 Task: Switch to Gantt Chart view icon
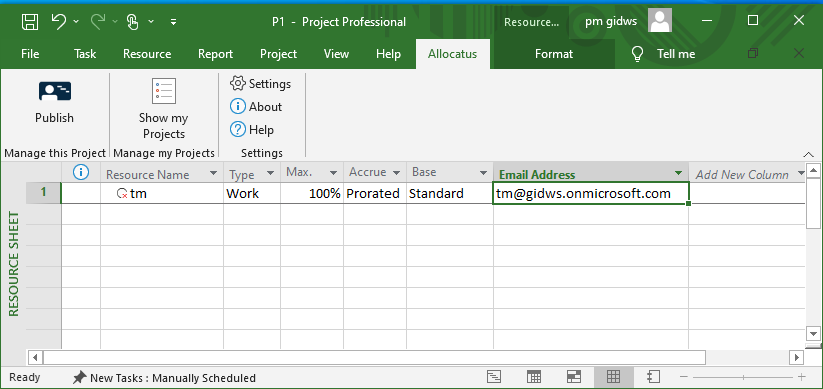(x=494, y=376)
